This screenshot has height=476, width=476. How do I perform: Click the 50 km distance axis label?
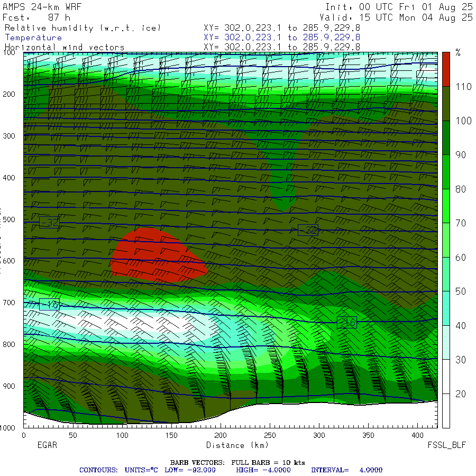pos(73,435)
